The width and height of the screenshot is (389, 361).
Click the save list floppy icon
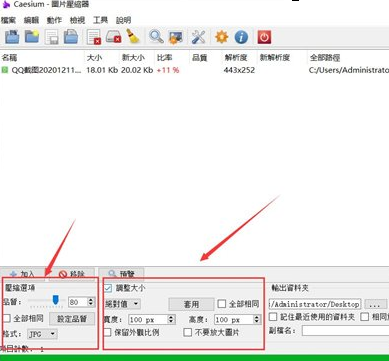[52, 37]
